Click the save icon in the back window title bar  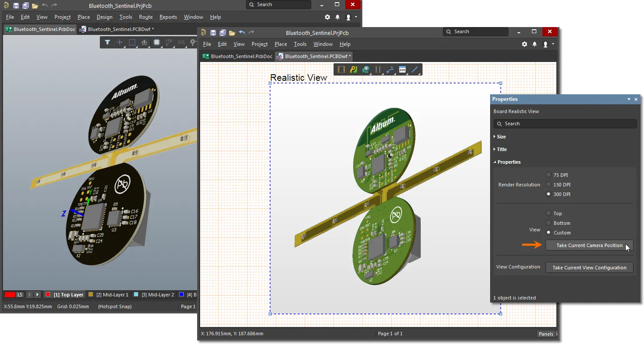click(16, 6)
